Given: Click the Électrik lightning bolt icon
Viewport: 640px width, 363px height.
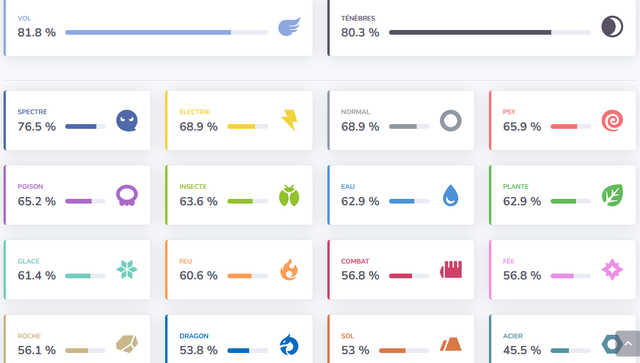Looking at the screenshot, I should coord(289,120).
